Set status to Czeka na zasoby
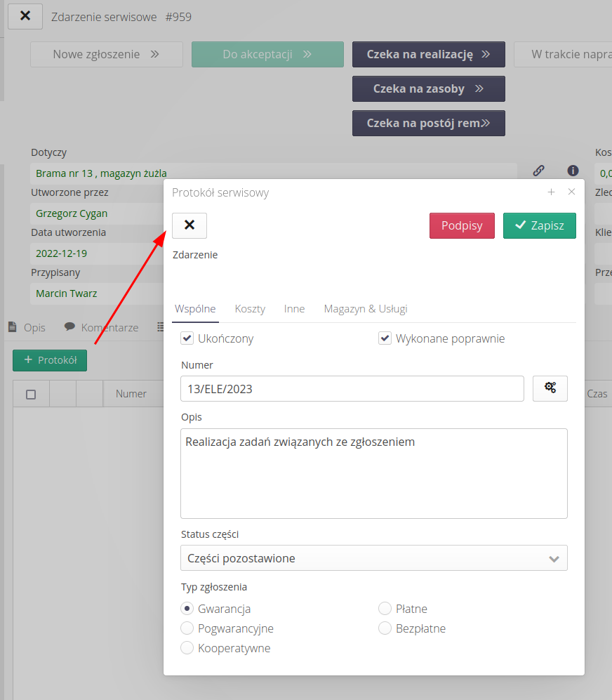Screen dimensions: 612x700 pos(428,88)
